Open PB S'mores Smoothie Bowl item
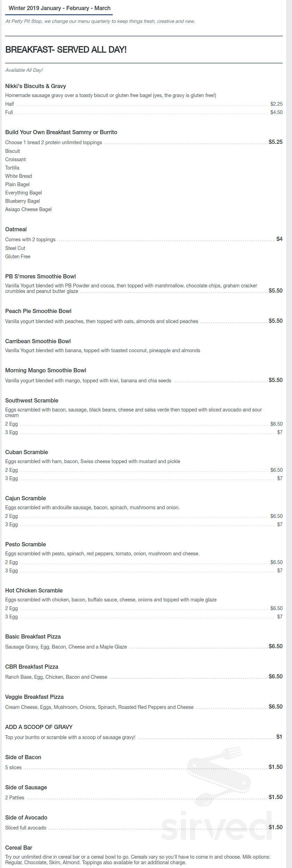The width and height of the screenshot is (292, 868). pyautogui.click(x=40, y=276)
